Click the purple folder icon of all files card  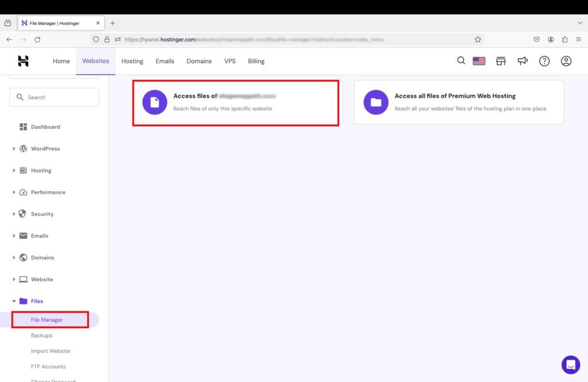[376, 102]
